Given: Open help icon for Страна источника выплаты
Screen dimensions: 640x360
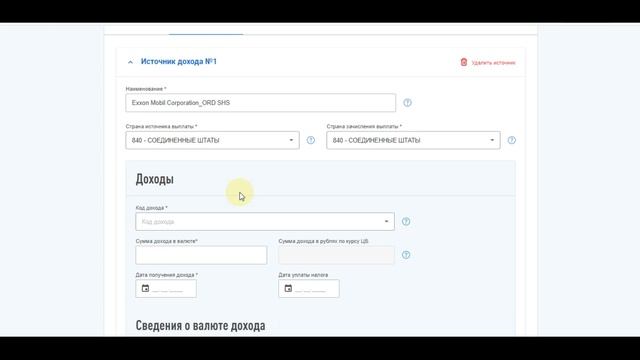Looking at the screenshot, I should point(311,140).
